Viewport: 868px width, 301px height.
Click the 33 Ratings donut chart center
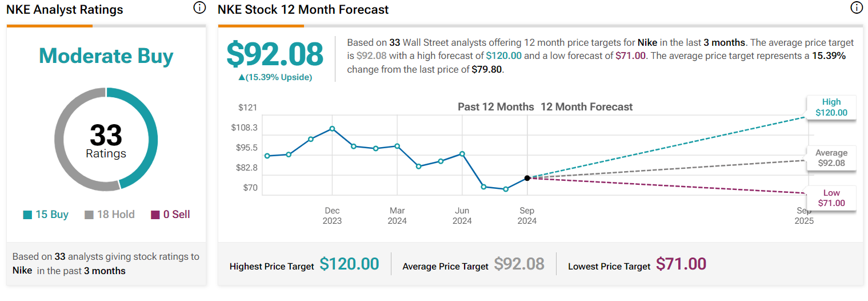point(106,140)
